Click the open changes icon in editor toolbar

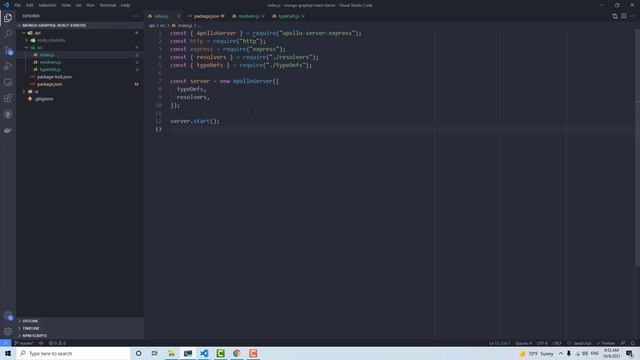pyautogui.click(x=615, y=16)
